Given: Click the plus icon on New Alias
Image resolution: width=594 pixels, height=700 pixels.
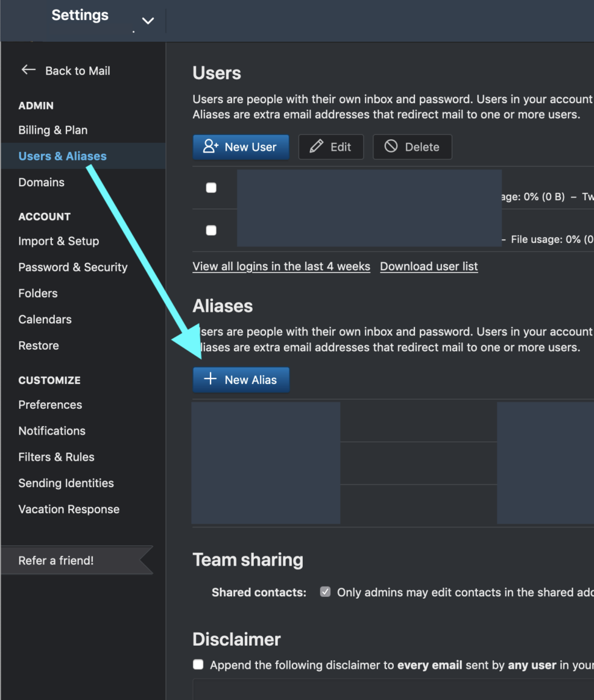Looking at the screenshot, I should coord(210,379).
